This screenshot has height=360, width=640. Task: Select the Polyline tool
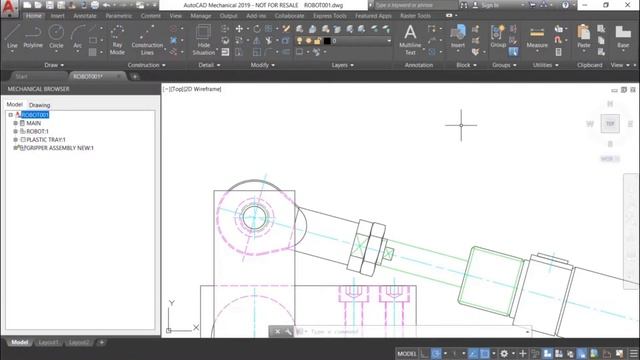click(x=33, y=37)
